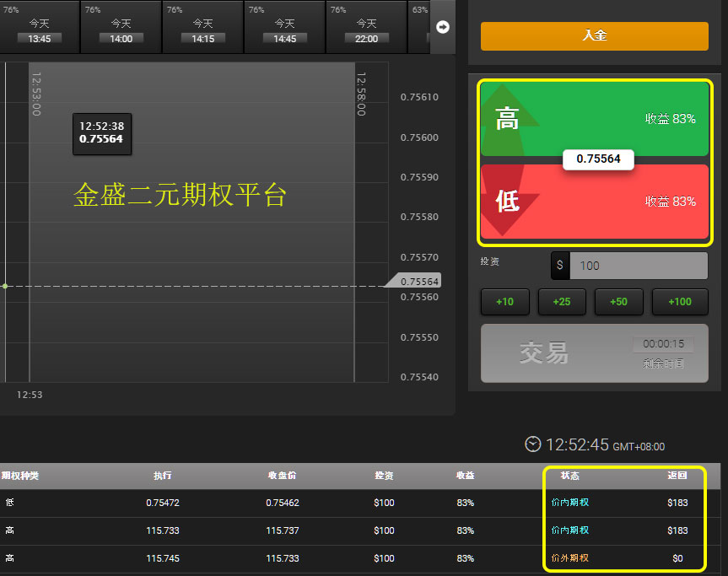
Task: Click the 交易 trade button
Action: coord(594,353)
